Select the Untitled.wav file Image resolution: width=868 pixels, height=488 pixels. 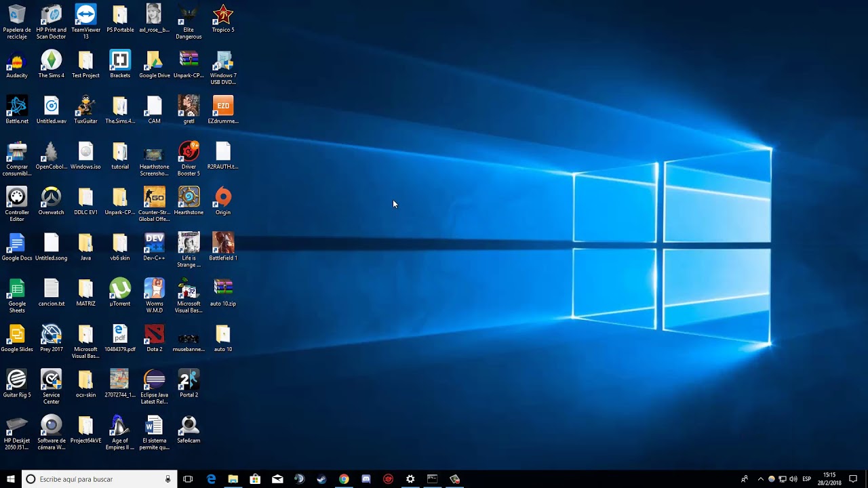[52, 110]
